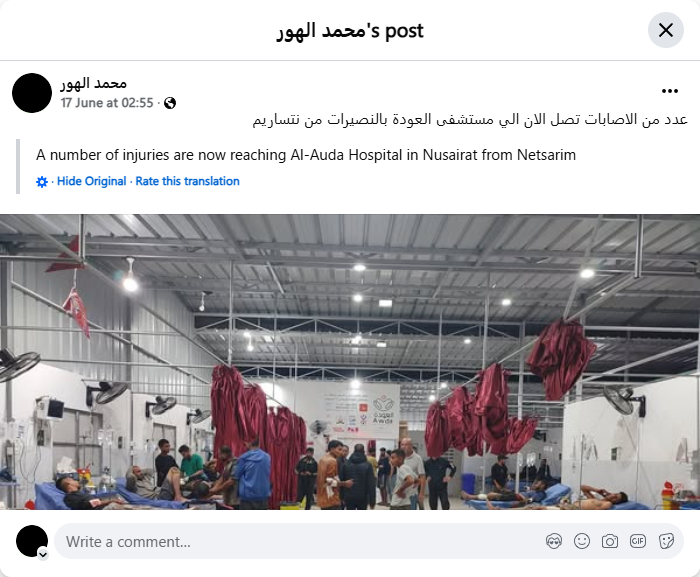700x577 pixels.
Task: Click the Rate this translation link
Action: 188,181
